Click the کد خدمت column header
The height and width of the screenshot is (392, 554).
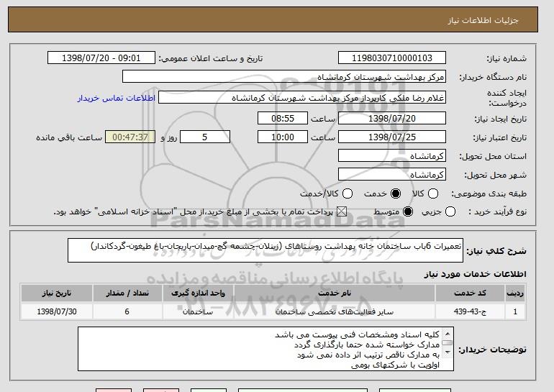pos(470,293)
